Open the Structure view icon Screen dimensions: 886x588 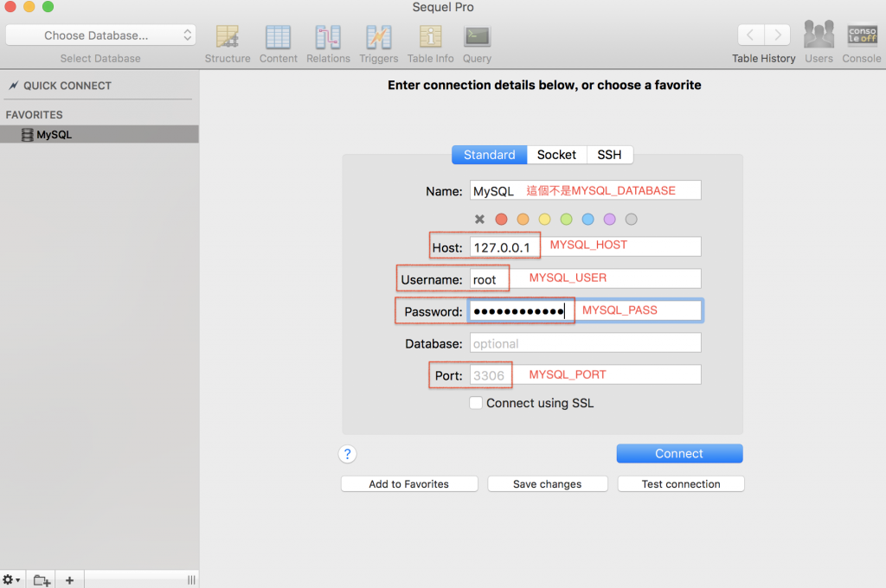coord(228,37)
